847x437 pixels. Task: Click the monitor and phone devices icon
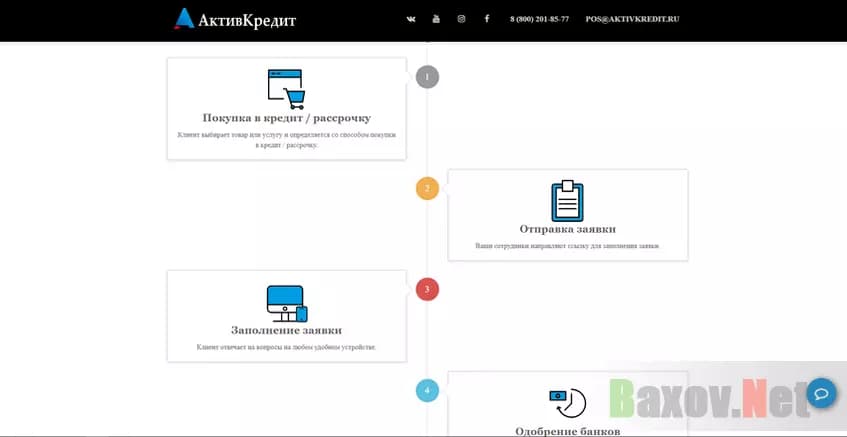[x=287, y=304]
